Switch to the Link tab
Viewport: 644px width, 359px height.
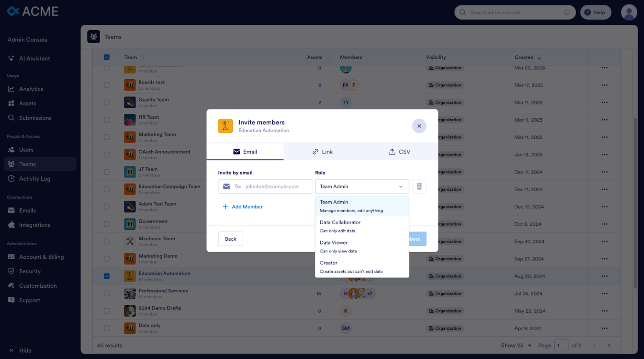pyautogui.click(x=322, y=152)
